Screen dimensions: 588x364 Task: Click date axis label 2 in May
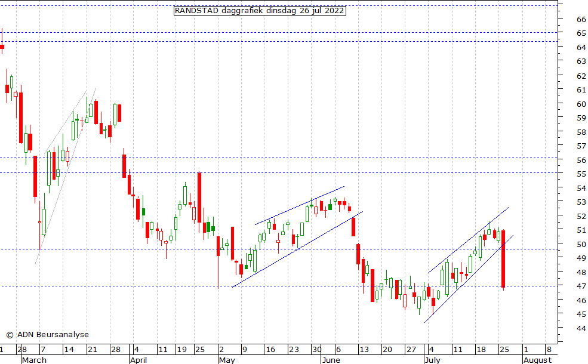click(221, 350)
